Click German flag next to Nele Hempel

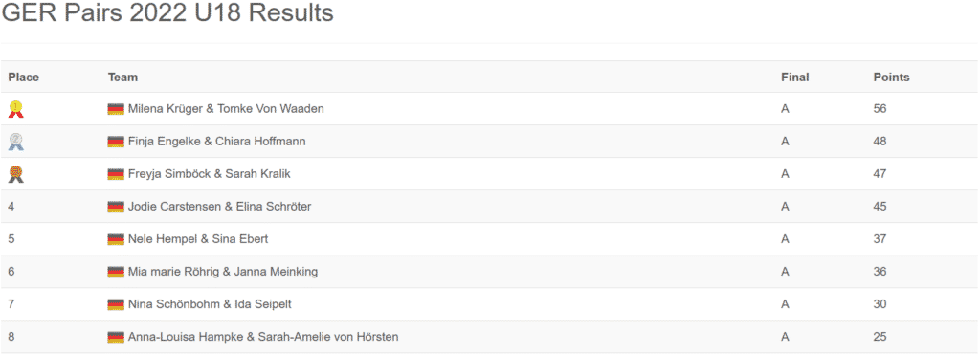point(116,239)
